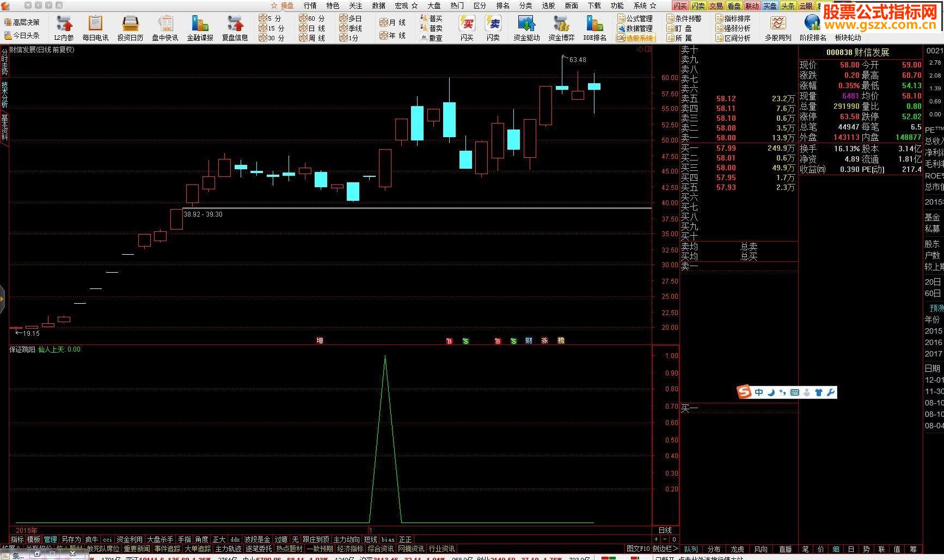Open 多股同列 chart icon
Viewport: 944px width, 560px height.
pos(778,24)
